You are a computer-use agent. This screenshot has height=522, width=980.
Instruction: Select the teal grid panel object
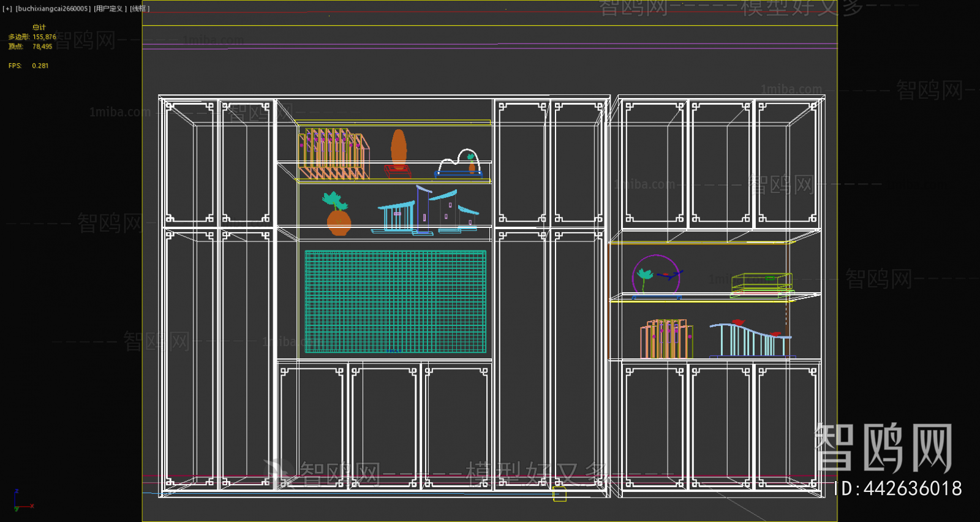[x=395, y=301]
